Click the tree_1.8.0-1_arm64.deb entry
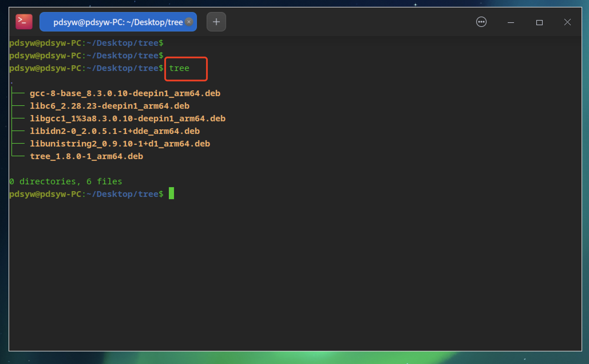 (86, 156)
